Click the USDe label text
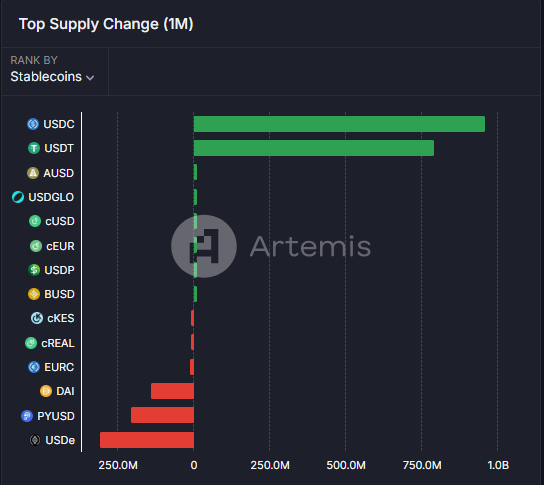 [x=60, y=440]
